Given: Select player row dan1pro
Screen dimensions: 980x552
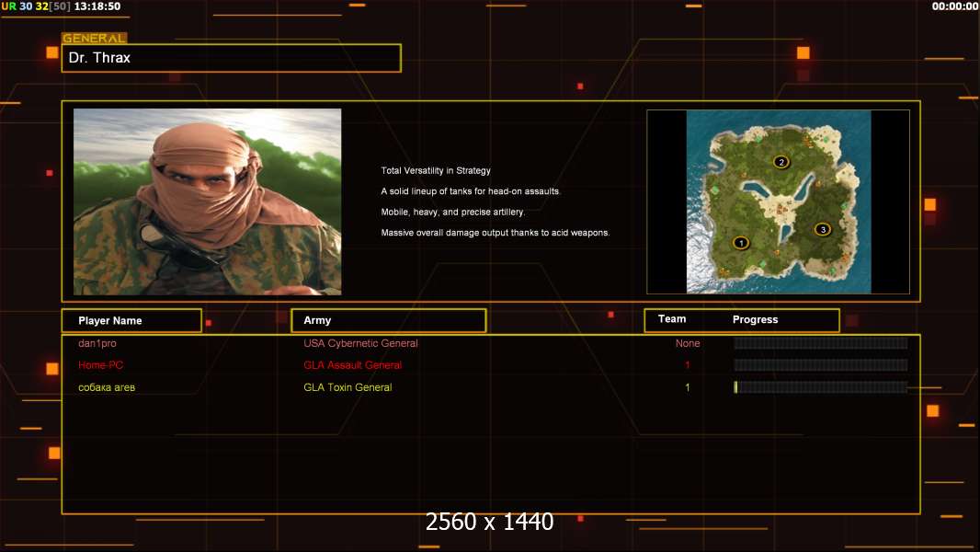Looking at the screenshot, I should click(97, 343).
